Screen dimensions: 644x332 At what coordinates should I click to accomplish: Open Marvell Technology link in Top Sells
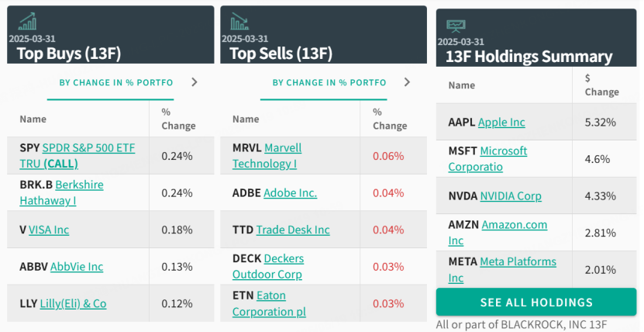click(282, 147)
